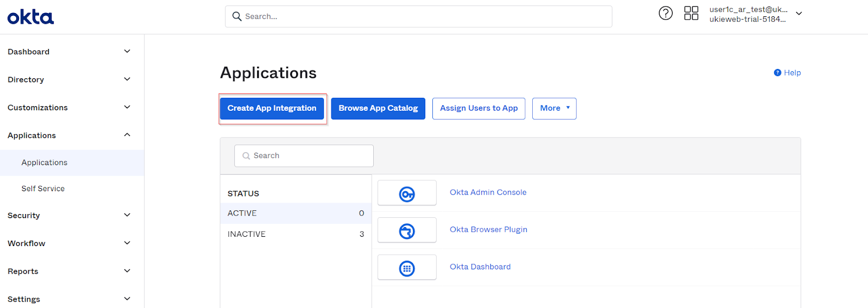
Task: Click Create App Integration button
Action: click(x=272, y=108)
